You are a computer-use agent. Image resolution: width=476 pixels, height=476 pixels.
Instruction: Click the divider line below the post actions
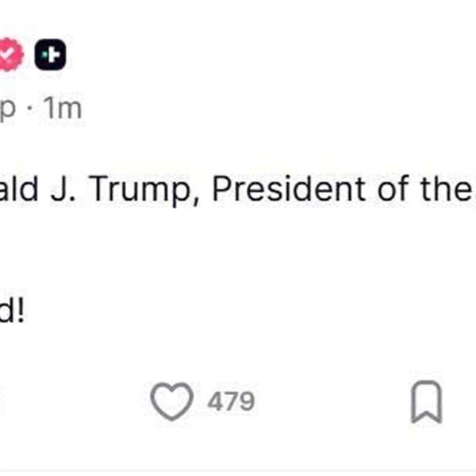(x=238, y=471)
